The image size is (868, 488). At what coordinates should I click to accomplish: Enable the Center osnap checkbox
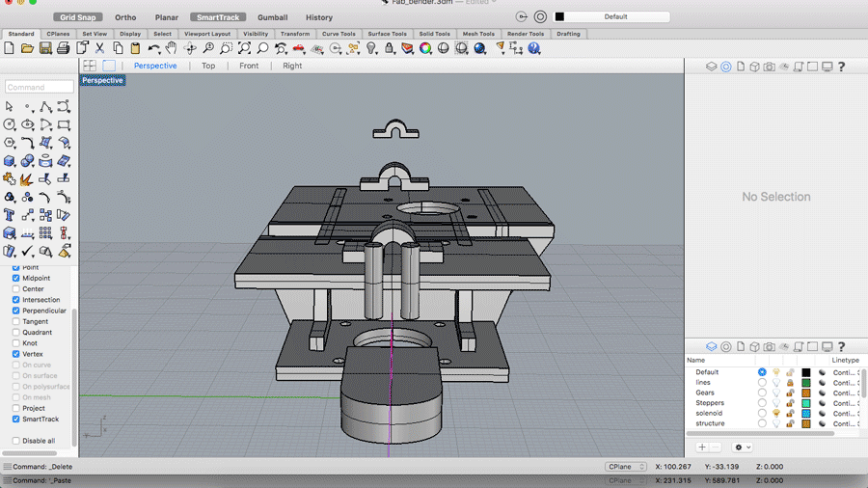click(x=16, y=288)
